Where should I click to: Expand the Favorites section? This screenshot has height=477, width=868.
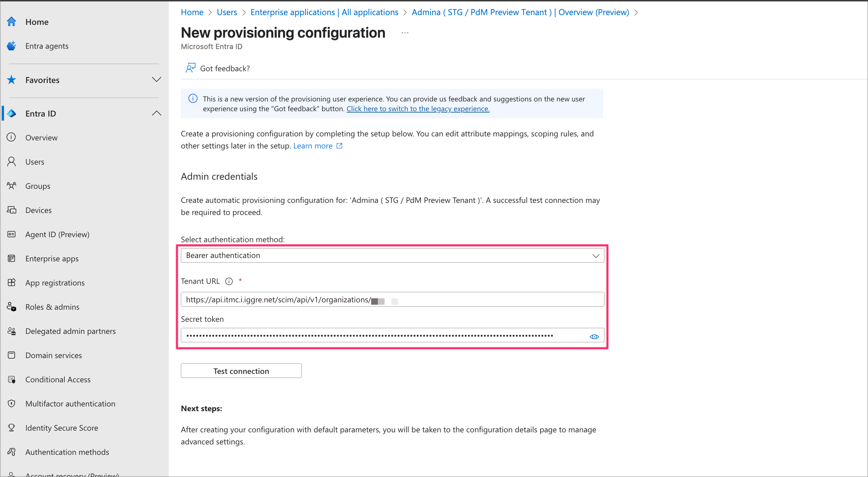[156, 80]
